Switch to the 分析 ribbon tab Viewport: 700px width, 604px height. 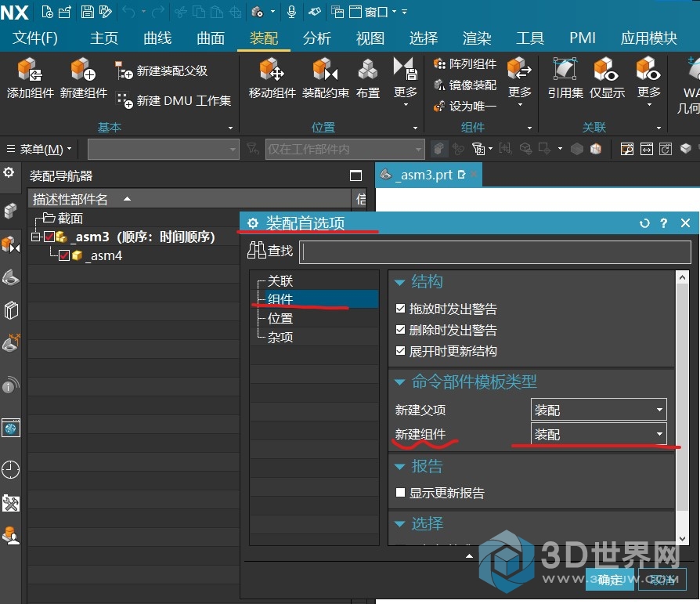[x=316, y=38]
